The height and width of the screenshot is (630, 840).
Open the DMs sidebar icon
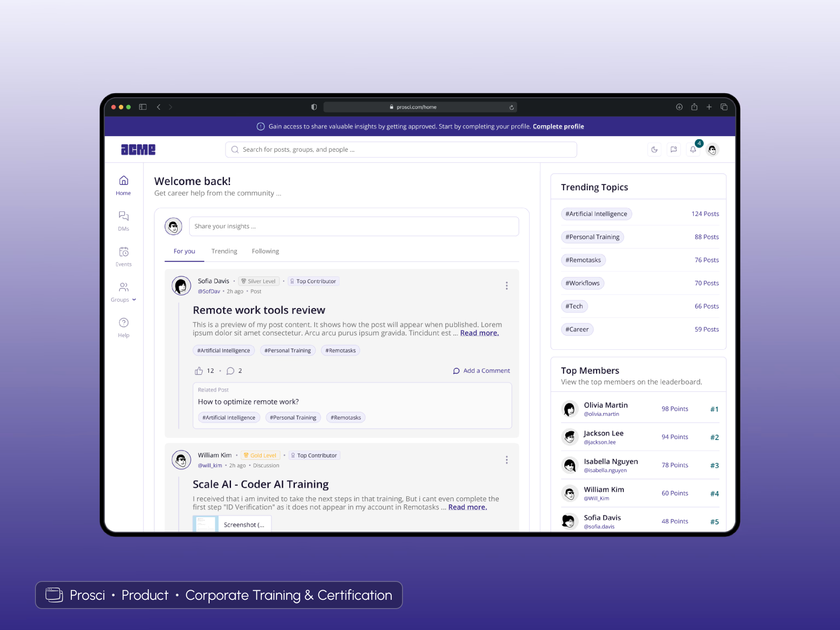point(123,216)
